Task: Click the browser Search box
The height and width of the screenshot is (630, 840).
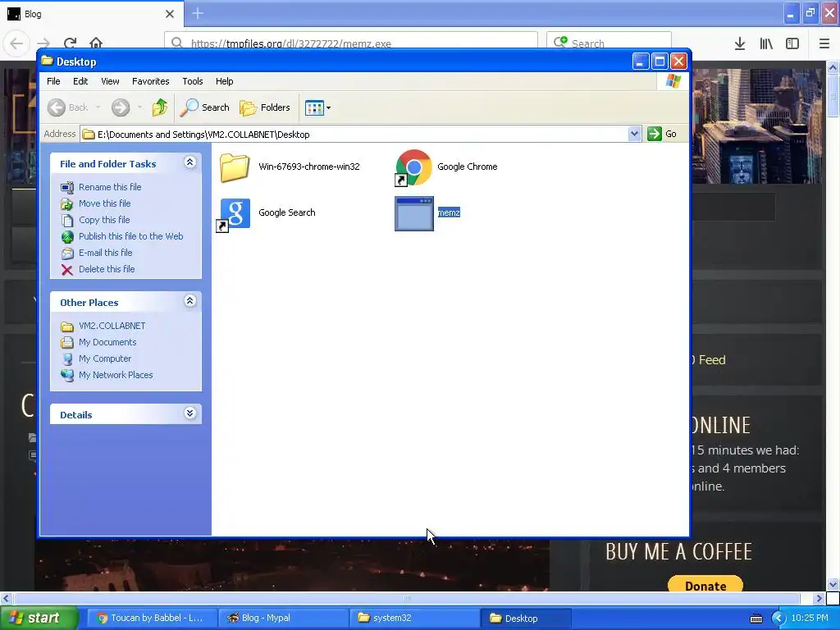Action: click(x=609, y=43)
